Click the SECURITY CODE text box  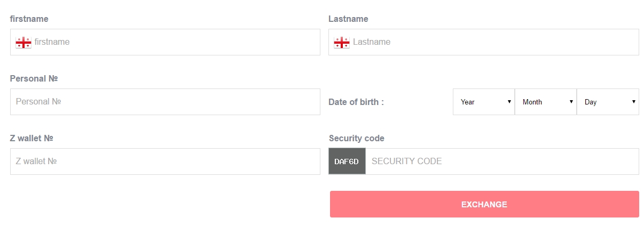502,162
